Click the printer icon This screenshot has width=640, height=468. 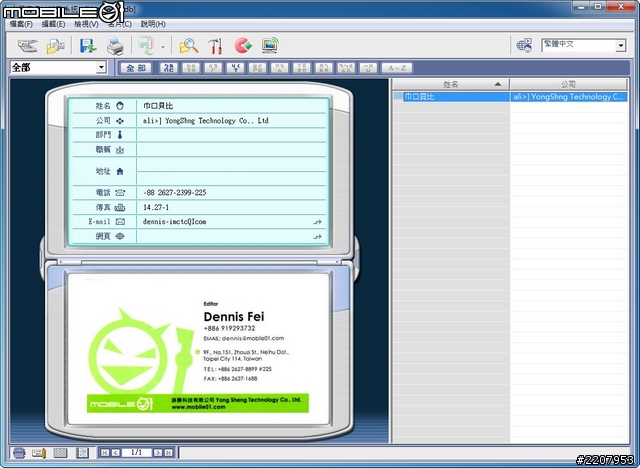coord(115,46)
